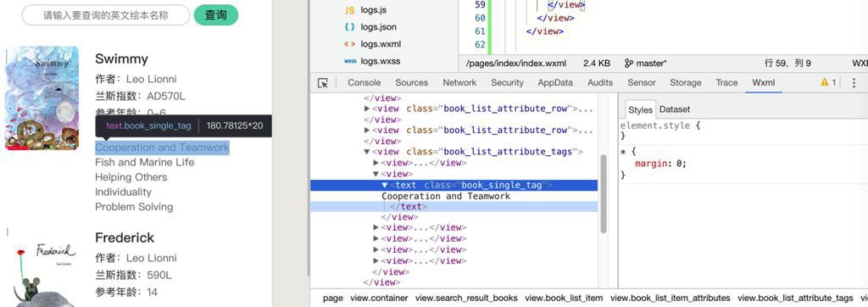
Task: Click the Swimmy book cover thumbnail
Action: [x=42, y=98]
